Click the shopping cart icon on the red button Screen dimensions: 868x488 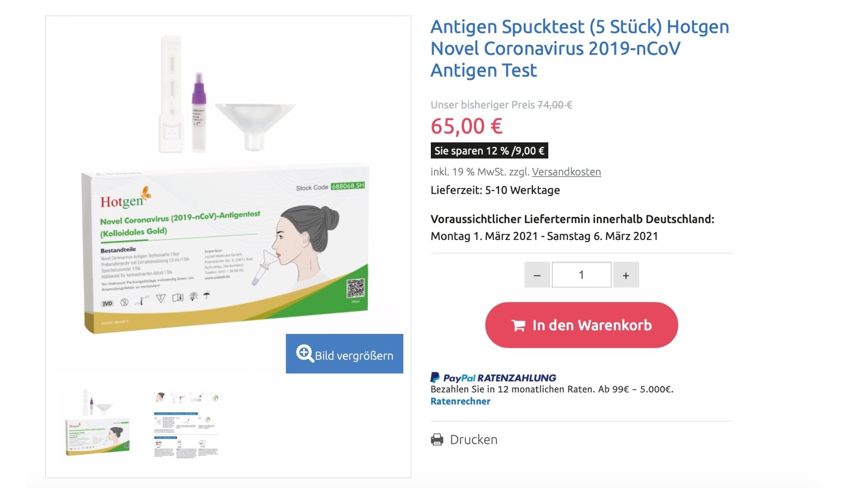coord(518,325)
